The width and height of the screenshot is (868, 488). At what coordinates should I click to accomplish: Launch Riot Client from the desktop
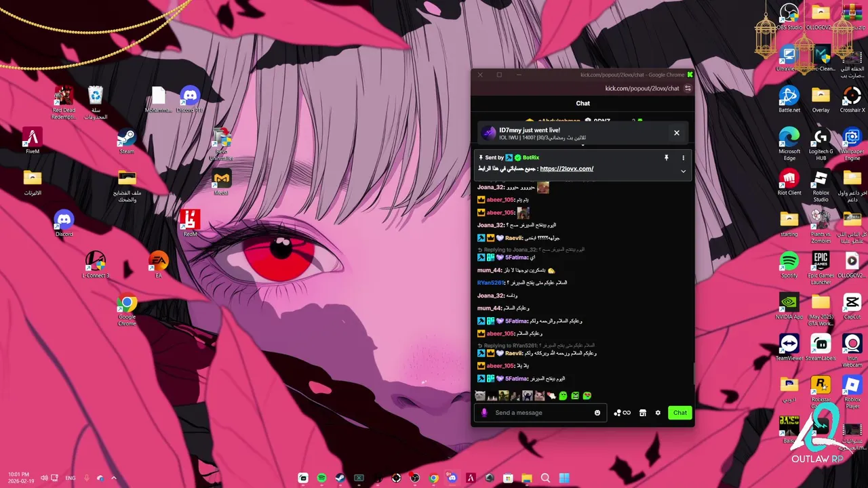(789, 182)
